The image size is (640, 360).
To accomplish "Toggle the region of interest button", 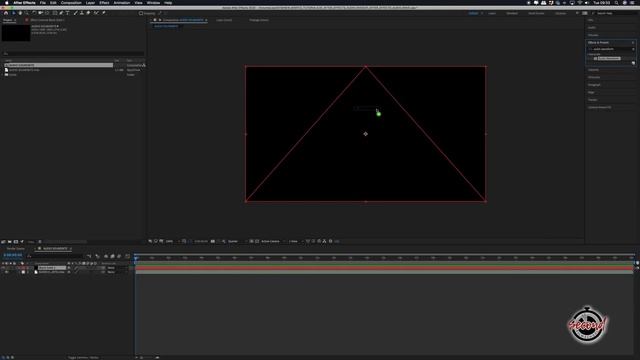I will point(251,241).
